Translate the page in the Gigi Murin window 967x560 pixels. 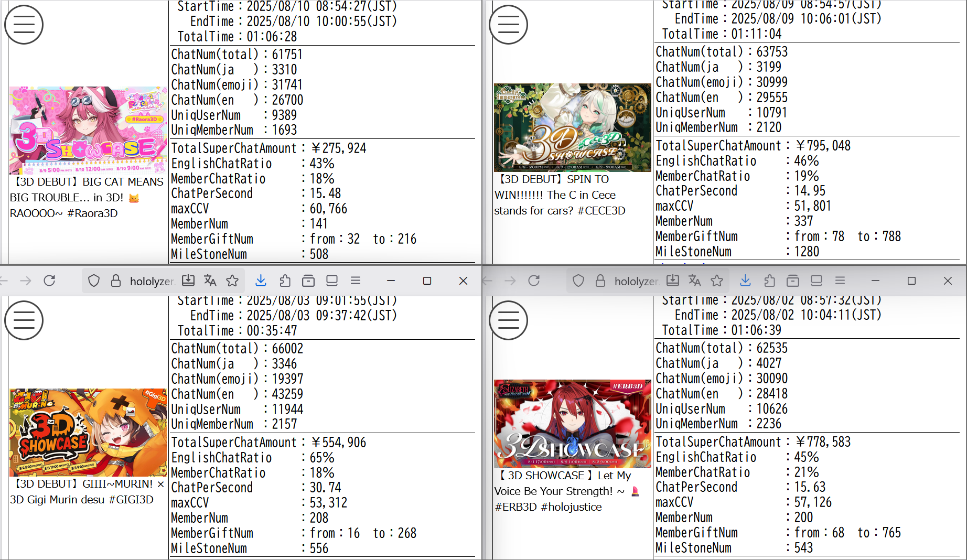point(210,281)
